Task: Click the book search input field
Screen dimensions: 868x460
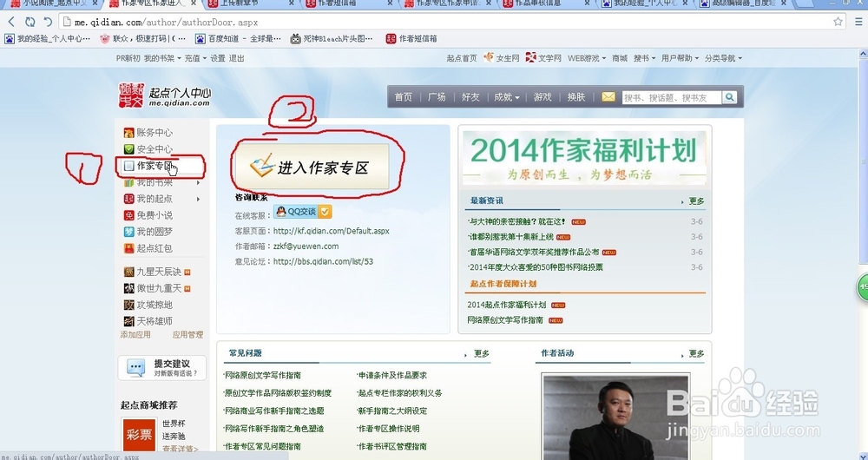Action: tap(672, 97)
